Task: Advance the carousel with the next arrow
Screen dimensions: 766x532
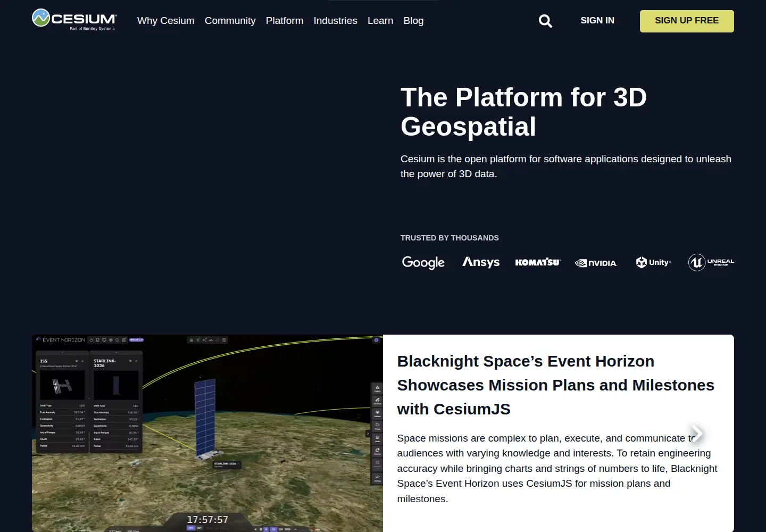Action: 696,433
